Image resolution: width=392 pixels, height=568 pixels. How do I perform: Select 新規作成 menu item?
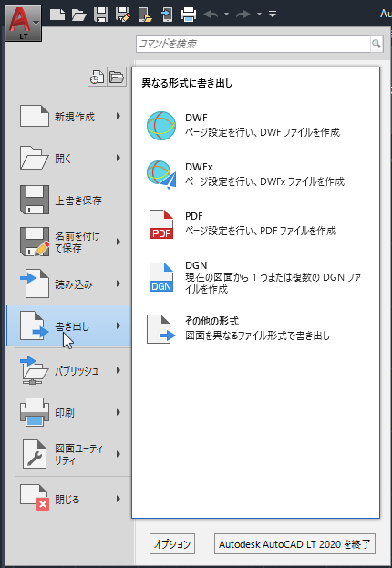69,117
